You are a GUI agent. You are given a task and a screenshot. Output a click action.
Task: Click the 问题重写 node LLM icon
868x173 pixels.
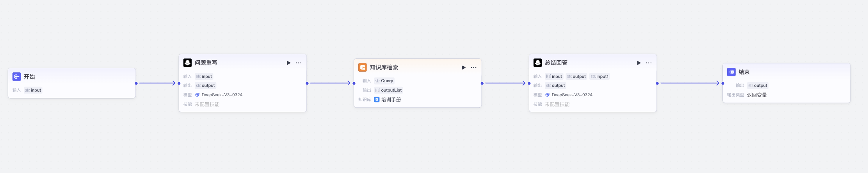187,63
